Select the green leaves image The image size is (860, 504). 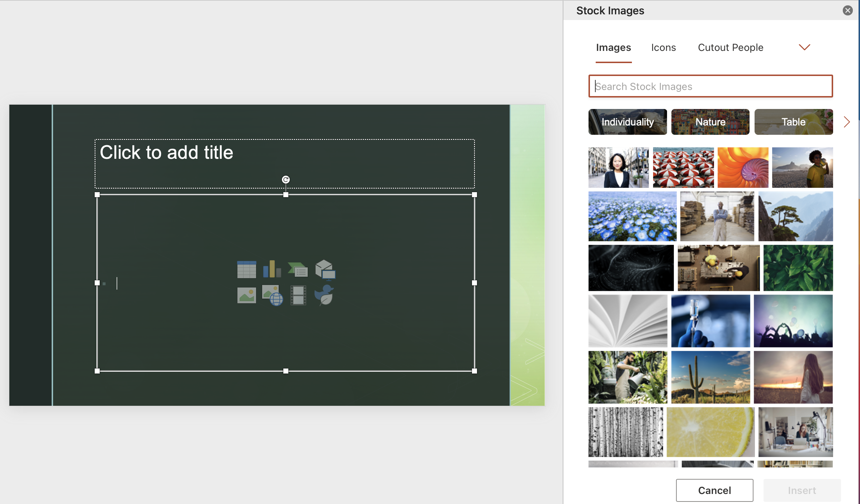798,268
